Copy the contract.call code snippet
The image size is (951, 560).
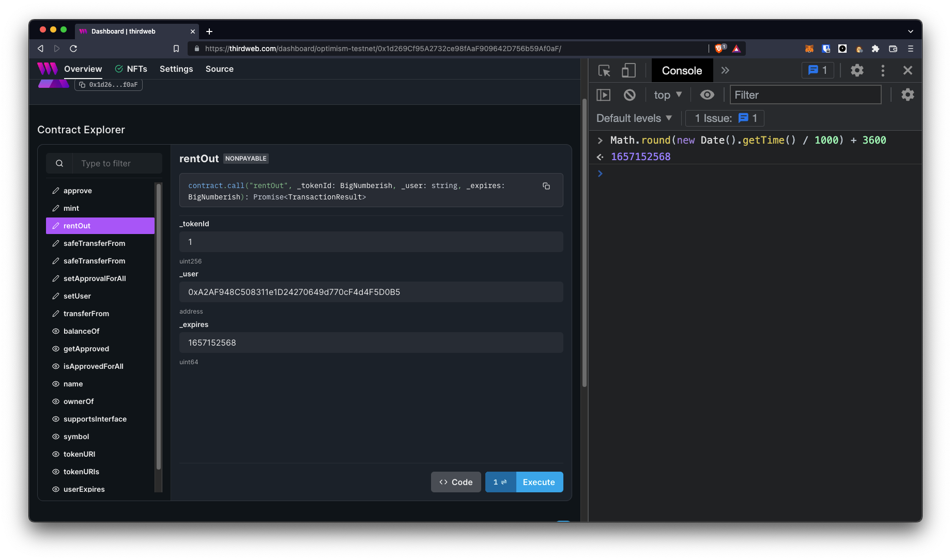tap(546, 186)
